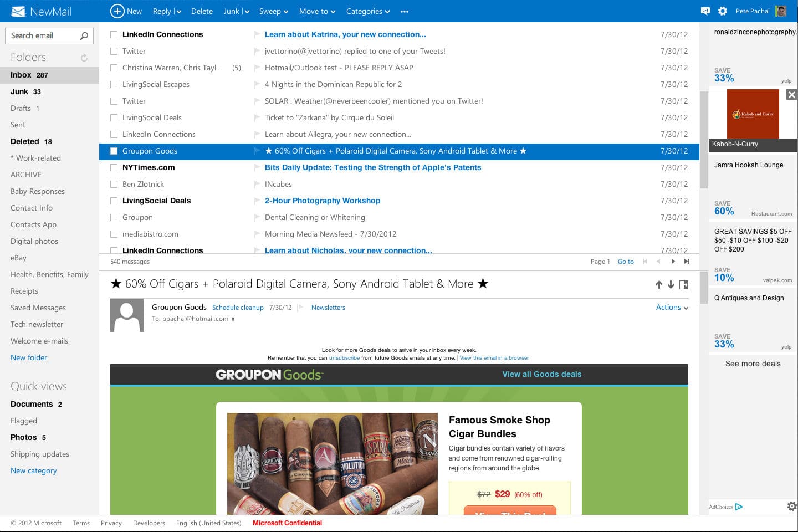Open message in new window icon
Screen dimensions: 798x532
point(684,284)
